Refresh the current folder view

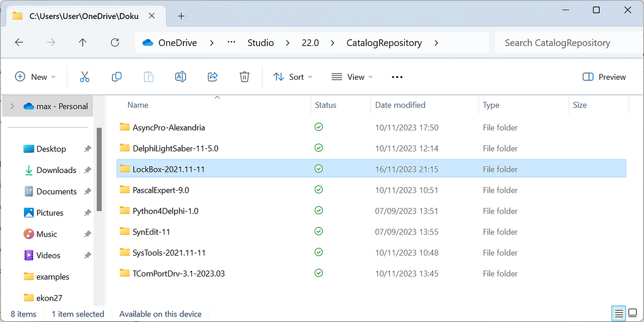pos(115,43)
